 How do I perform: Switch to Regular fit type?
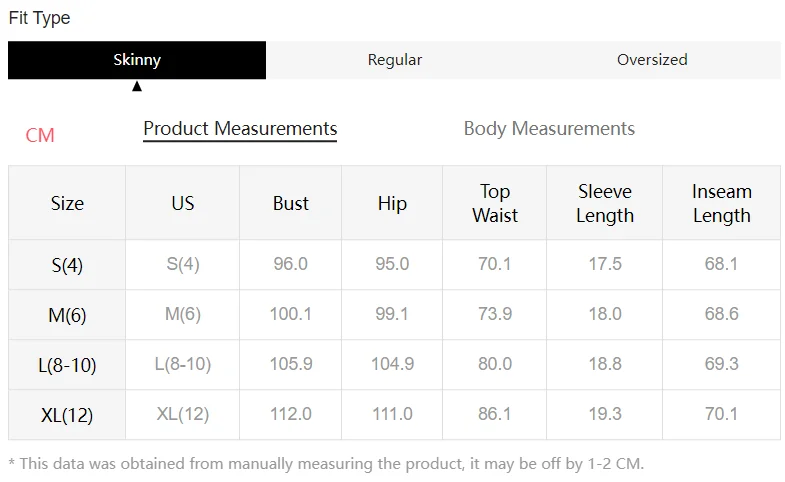[394, 60]
